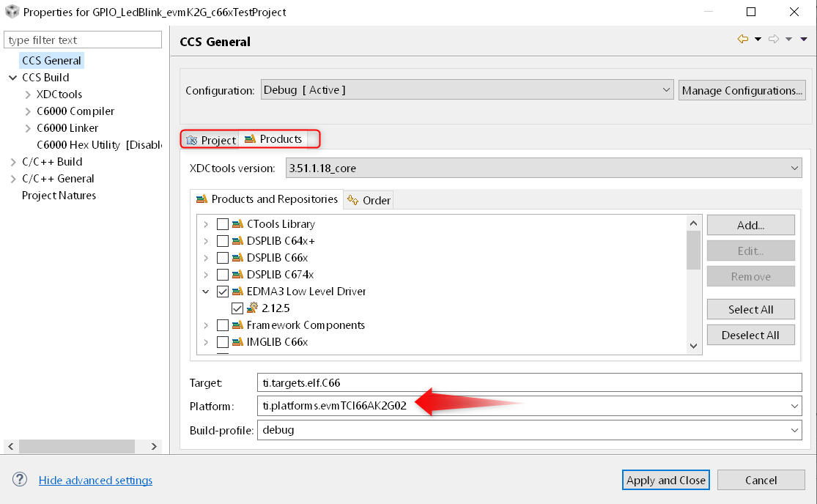
Task: Enable the Framework Components checkbox
Action: (x=223, y=325)
